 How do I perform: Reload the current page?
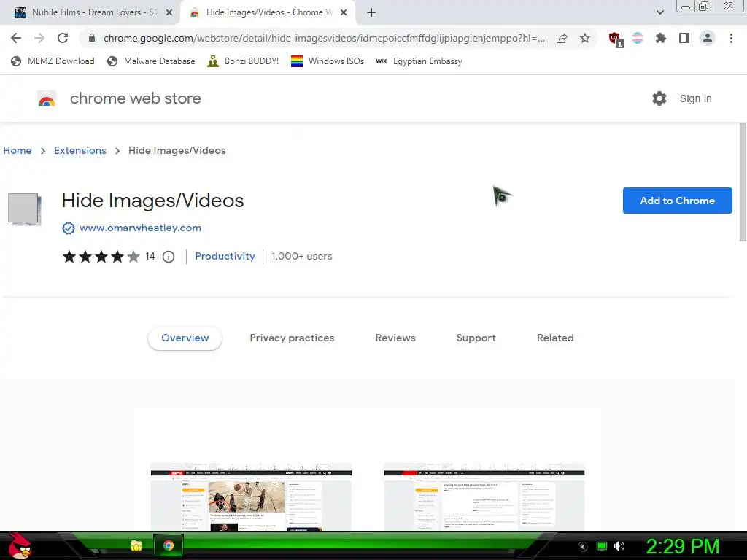pyautogui.click(x=63, y=38)
